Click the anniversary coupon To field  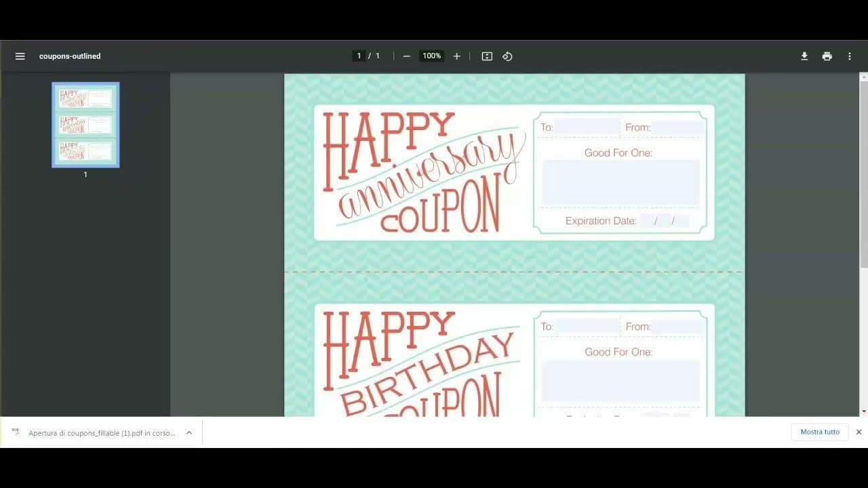click(587, 127)
